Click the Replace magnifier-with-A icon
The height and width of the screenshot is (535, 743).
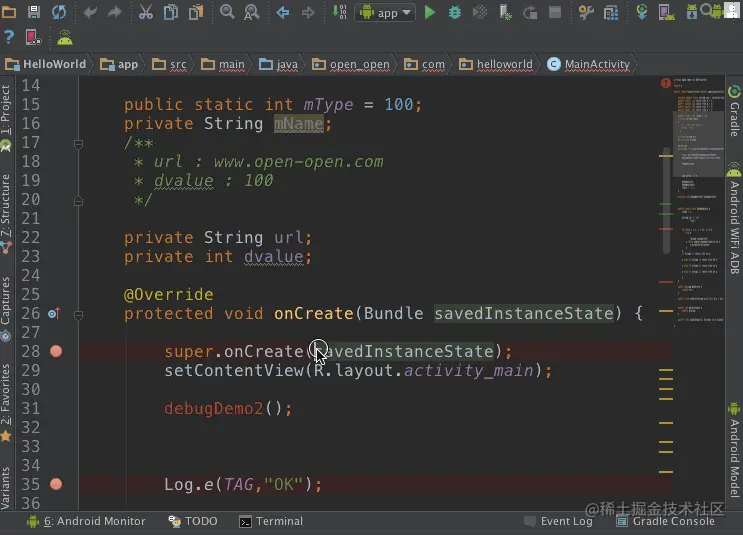252,12
